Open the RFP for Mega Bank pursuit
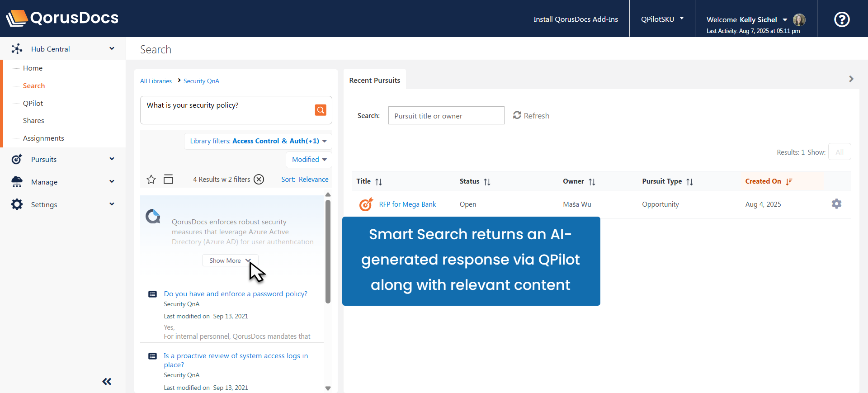 click(407, 204)
